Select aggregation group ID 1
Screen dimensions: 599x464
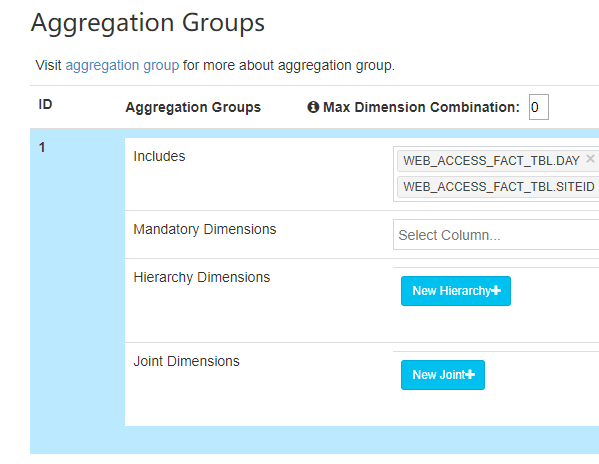(x=42, y=147)
